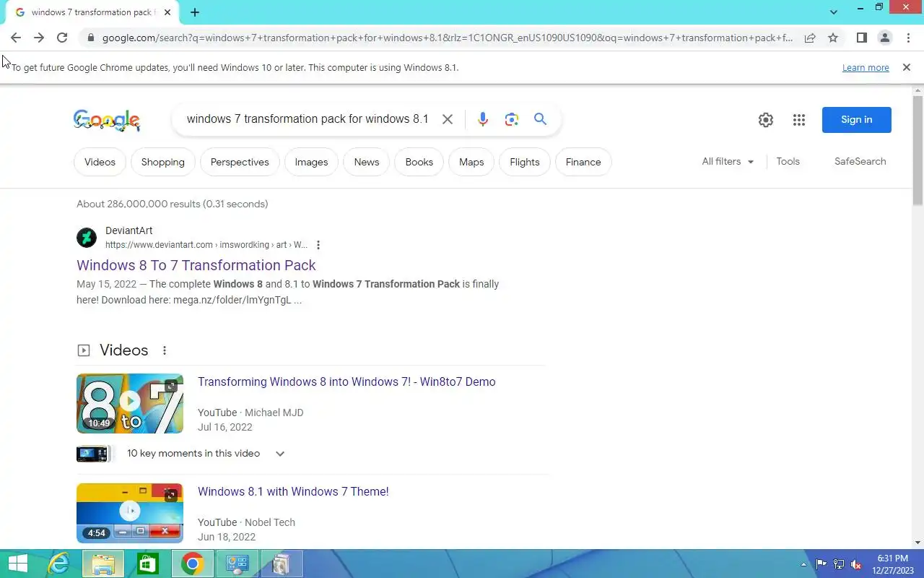The height and width of the screenshot is (578, 924).
Task: Open the Windows Start button
Action: (x=17, y=564)
